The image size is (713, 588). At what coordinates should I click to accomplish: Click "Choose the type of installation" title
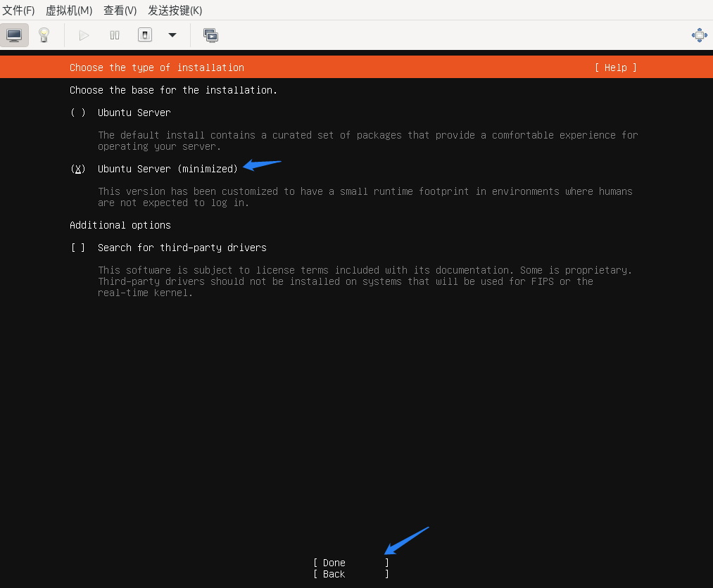pyautogui.click(x=157, y=68)
